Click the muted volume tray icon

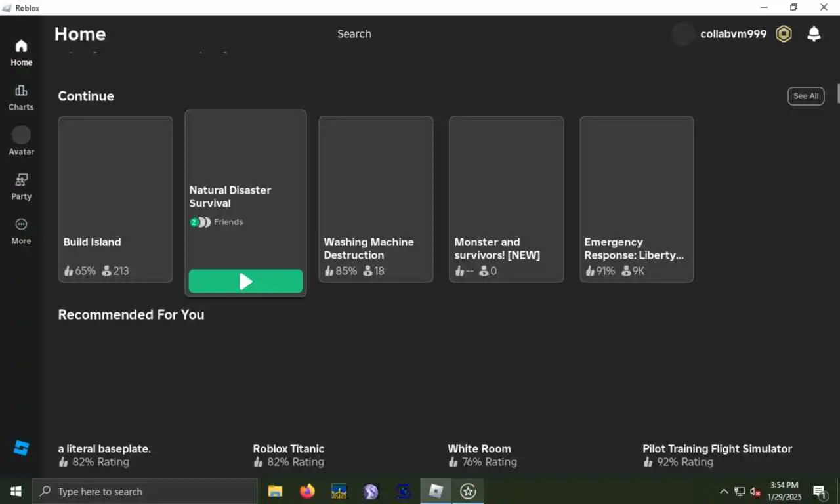click(756, 491)
